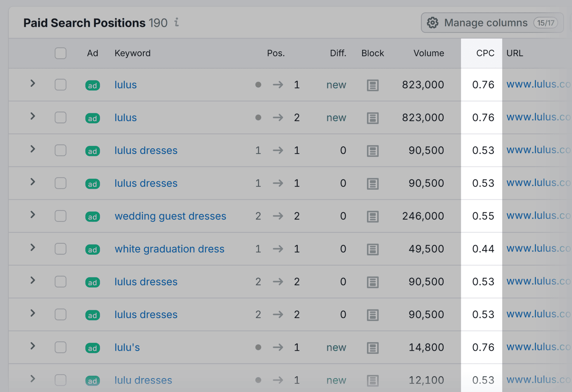Viewport: 572px width, 392px height.
Task: Expand the lulu dresses row details
Action: [33, 379]
